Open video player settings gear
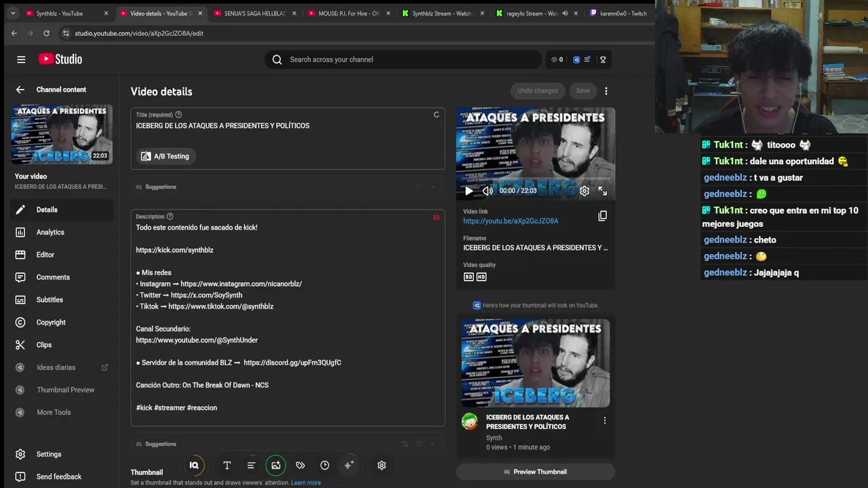Viewport: 868px width, 488px height. point(585,191)
